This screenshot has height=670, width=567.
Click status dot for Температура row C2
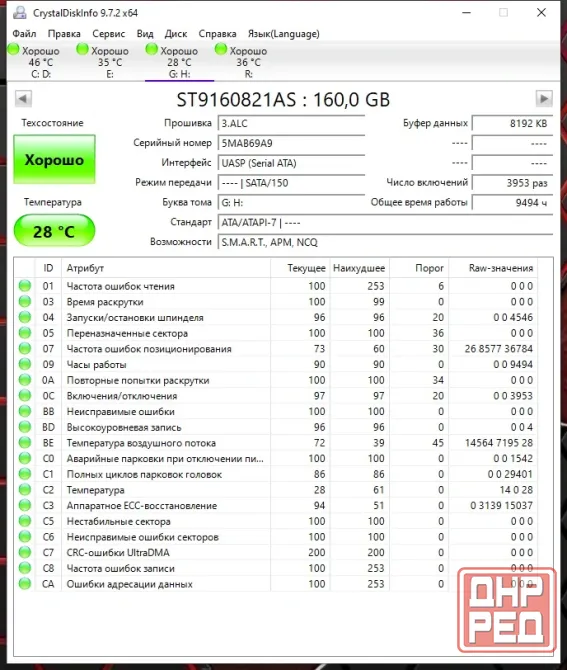pos(25,489)
